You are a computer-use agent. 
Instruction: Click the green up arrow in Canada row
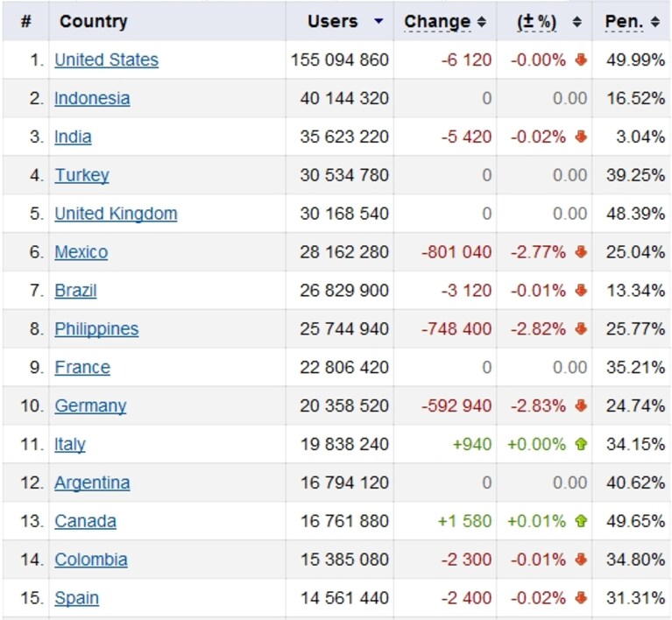(x=581, y=521)
